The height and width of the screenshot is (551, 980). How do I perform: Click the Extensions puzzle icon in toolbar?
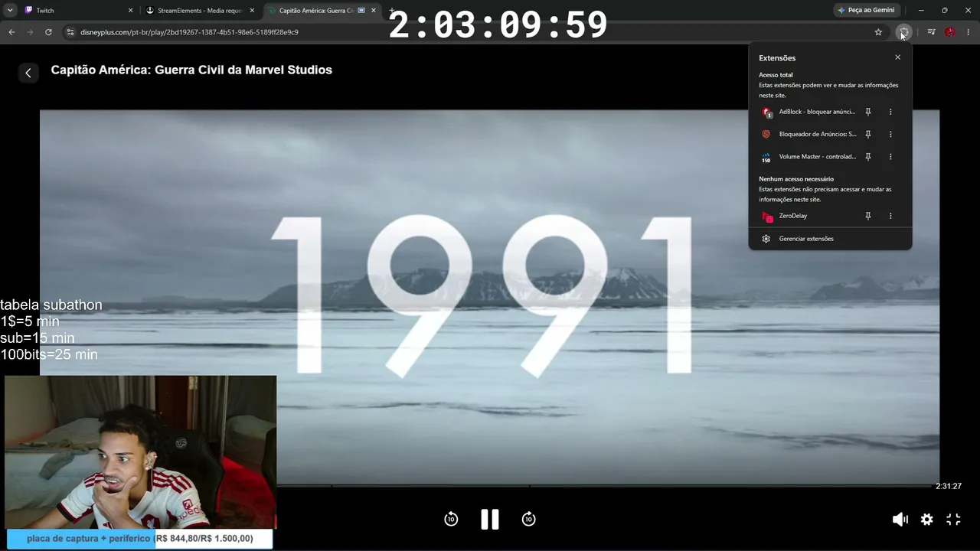click(x=903, y=32)
